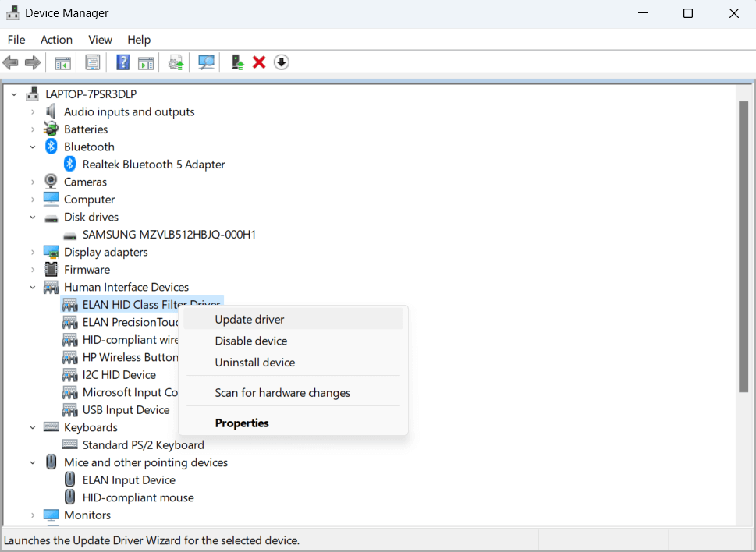Expand the Display adapters node
Image resolution: width=756 pixels, height=552 pixels.
[x=33, y=252]
